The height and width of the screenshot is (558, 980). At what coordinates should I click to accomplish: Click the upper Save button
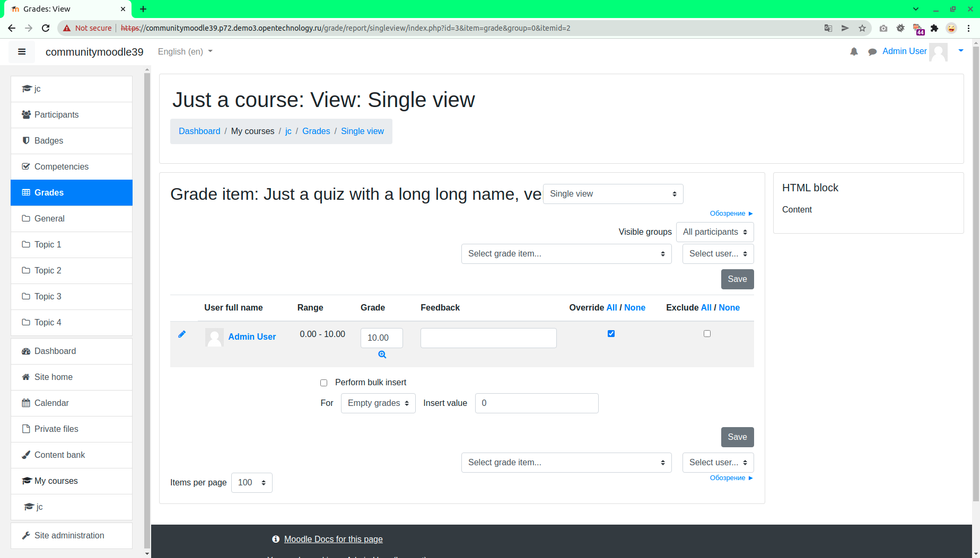pyautogui.click(x=737, y=279)
